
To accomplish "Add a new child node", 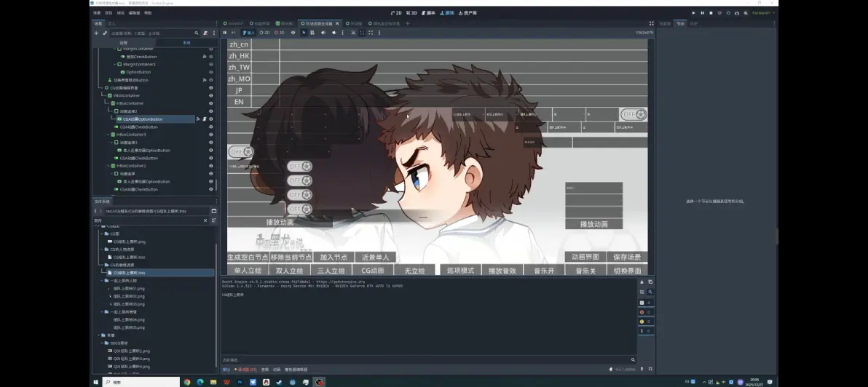I will [96, 33].
